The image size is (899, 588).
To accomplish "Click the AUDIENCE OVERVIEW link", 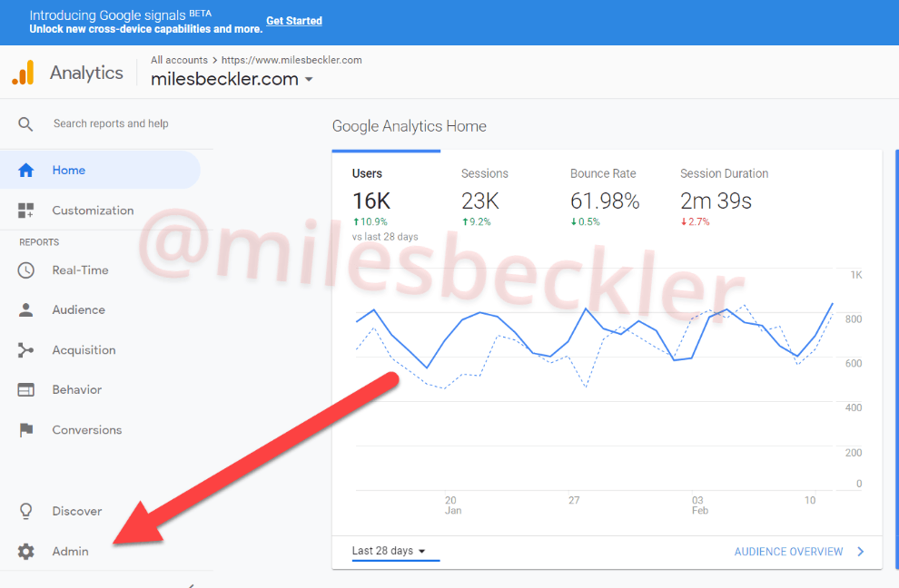I will click(788, 552).
